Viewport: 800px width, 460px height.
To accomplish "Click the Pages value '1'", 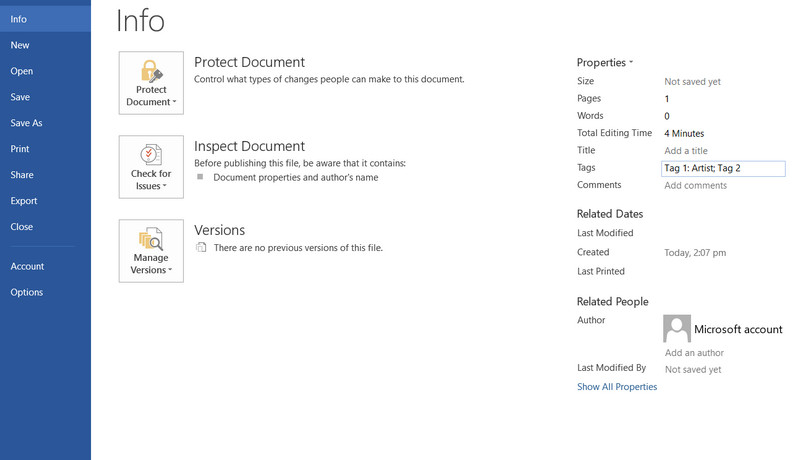I will pyautogui.click(x=666, y=99).
